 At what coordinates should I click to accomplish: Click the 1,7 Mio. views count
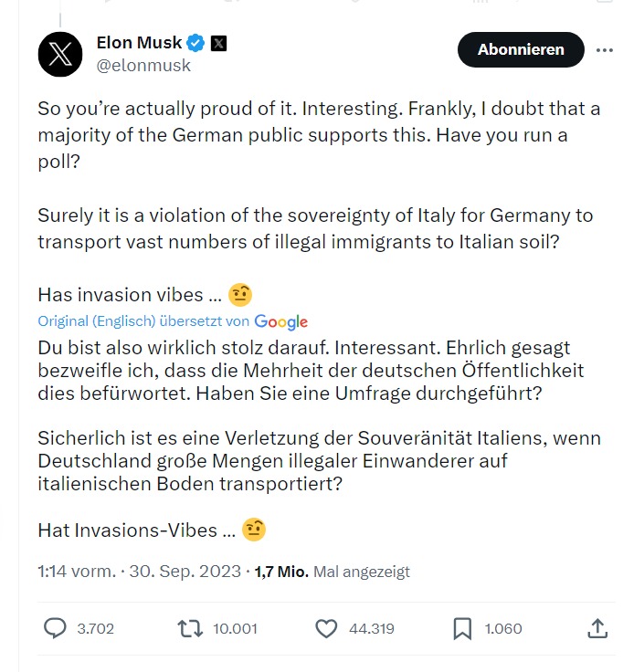280,572
